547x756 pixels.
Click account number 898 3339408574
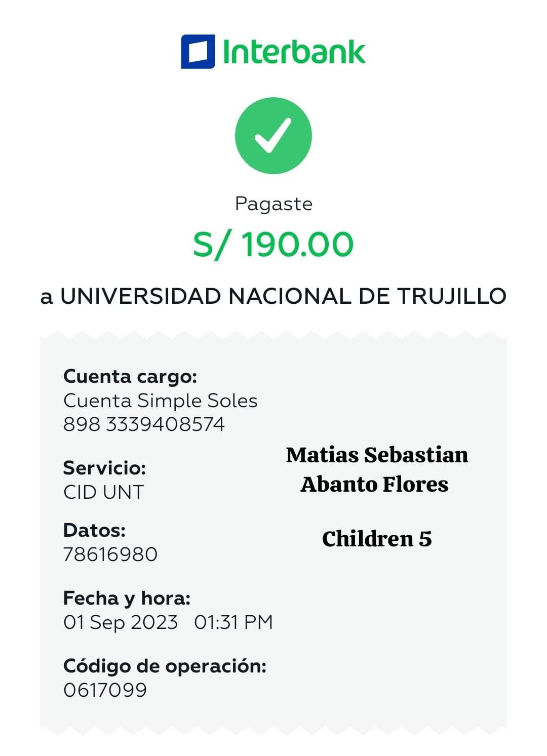(x=144, y=424)
